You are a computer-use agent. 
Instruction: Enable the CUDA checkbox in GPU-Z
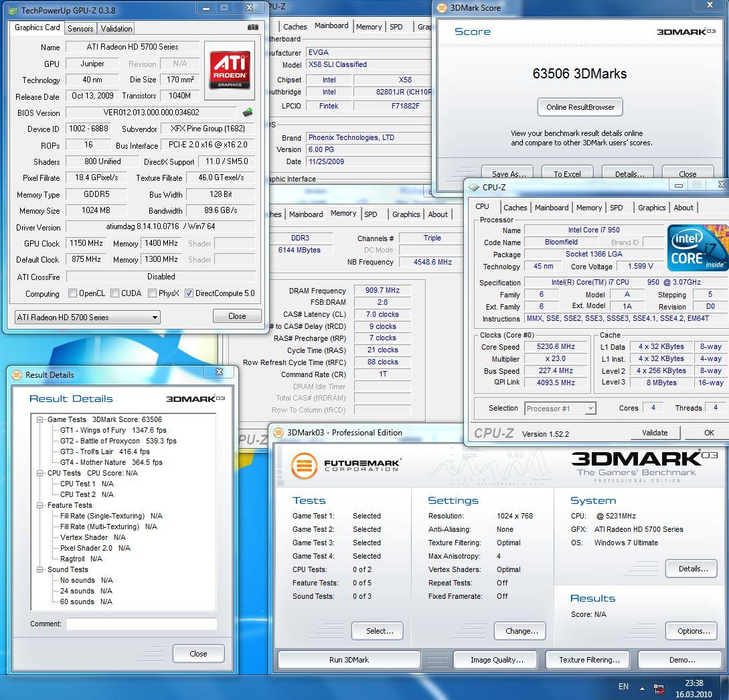point(114,293)
